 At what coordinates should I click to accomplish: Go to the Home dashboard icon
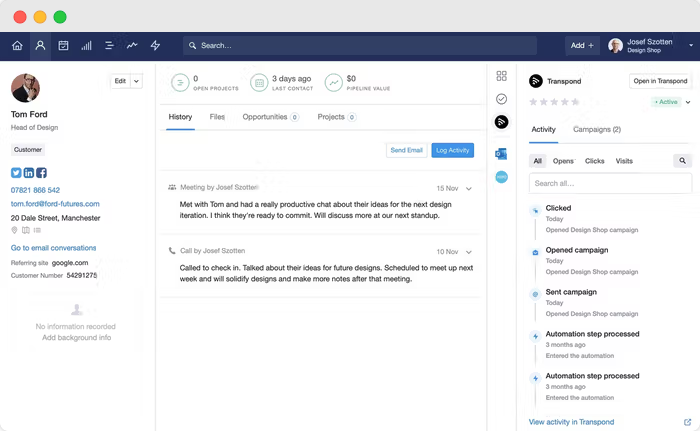(17, 46)
